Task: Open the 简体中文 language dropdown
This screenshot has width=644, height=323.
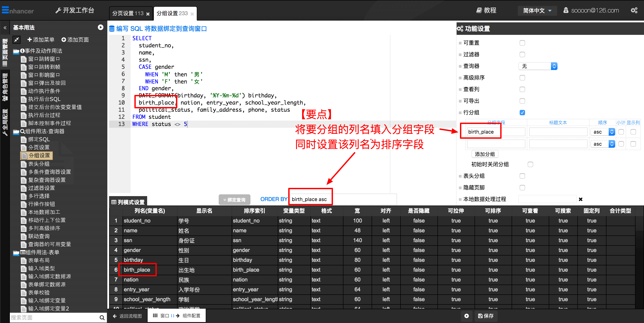Action: (537, 10)
